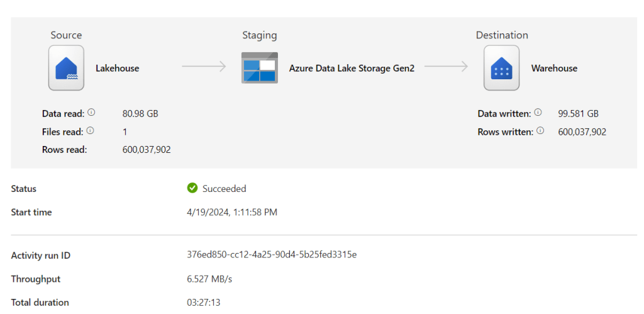Click the rows read count 600,037,902
644x314 pixels.
[x=147, y=150]
